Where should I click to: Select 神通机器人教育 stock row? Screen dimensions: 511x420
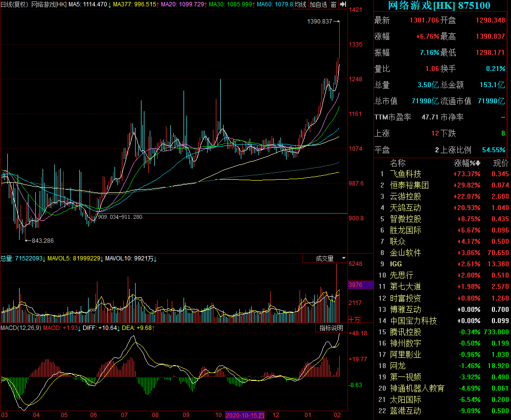[442, 388]
